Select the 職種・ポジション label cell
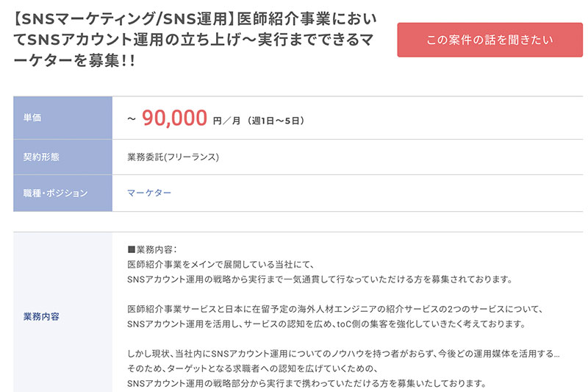This screenshot has height=392, width=588. tap(62, 193)
